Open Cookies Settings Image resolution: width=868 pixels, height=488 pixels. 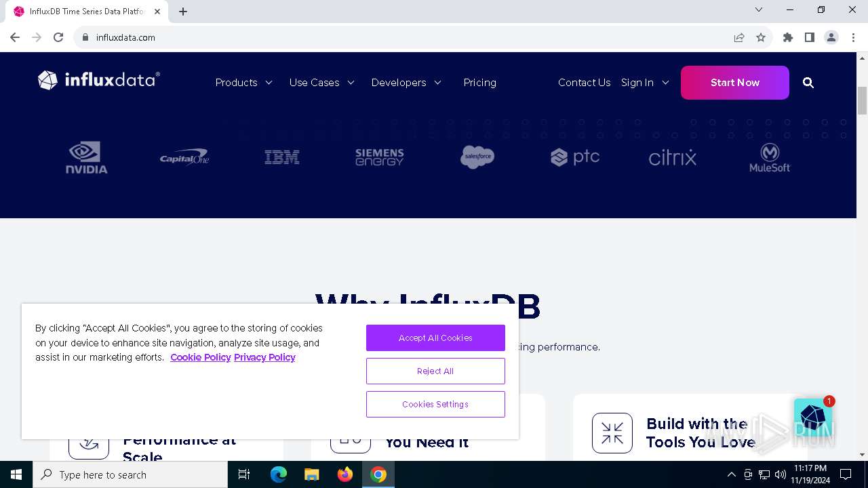pos(435,404)
